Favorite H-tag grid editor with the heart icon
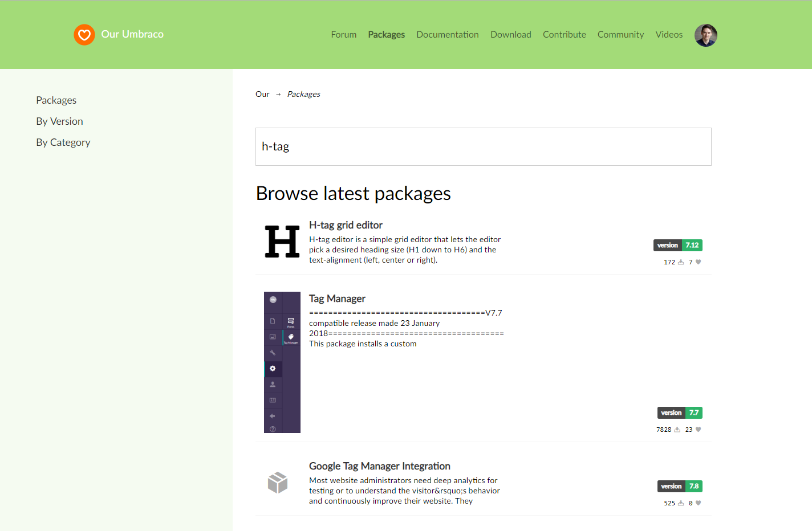The width and height of the screenshot is (812, 531). tap(698, 262)
